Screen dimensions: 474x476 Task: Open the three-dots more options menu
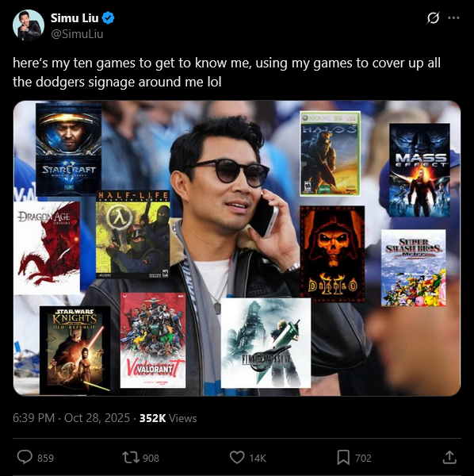[453, 18]
